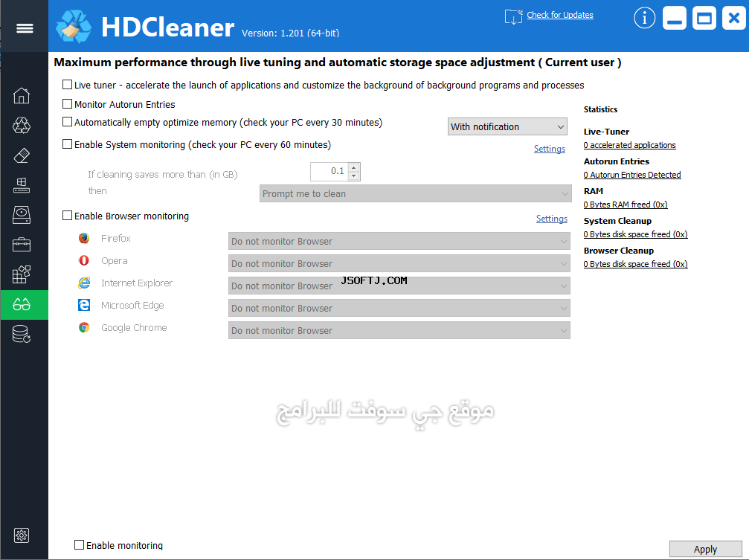Check Monitor Autorun Entries
Image resolution: width=749 pixels, height=560 pixels.
point(68,103)
